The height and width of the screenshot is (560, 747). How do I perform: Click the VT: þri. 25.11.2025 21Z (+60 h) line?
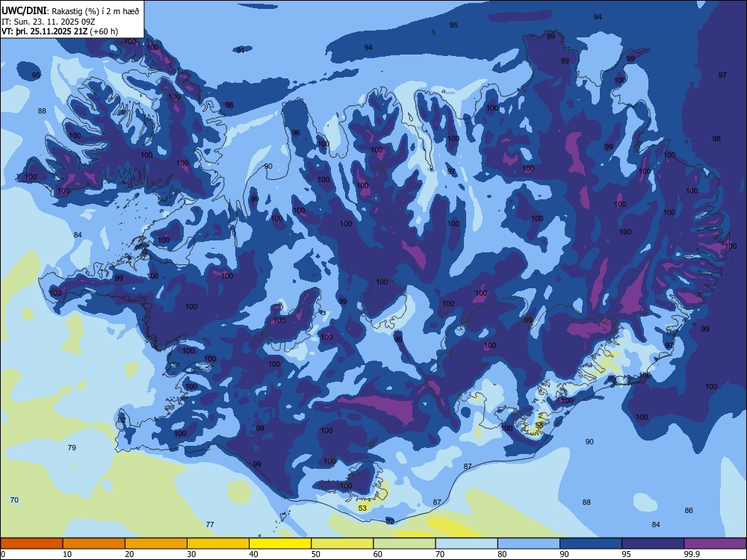point(60,31)
